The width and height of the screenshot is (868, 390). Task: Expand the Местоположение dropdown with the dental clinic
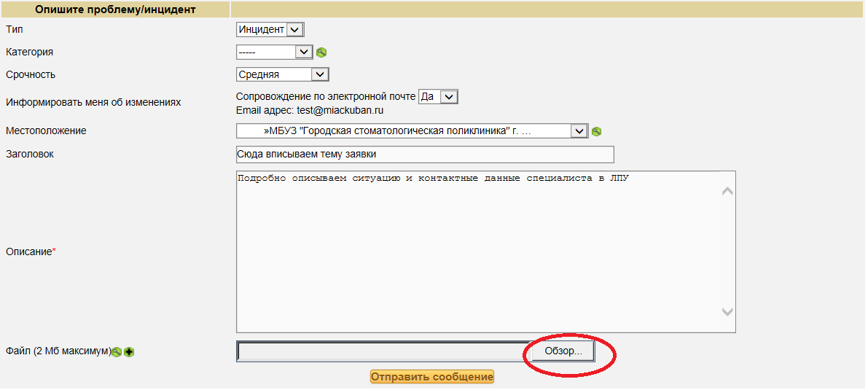click(412, 131)
